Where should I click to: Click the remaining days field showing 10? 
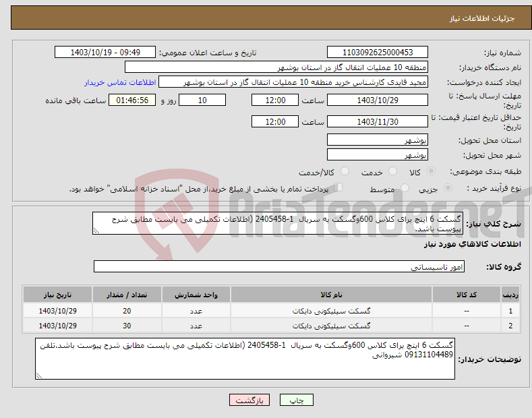point(202,100)
